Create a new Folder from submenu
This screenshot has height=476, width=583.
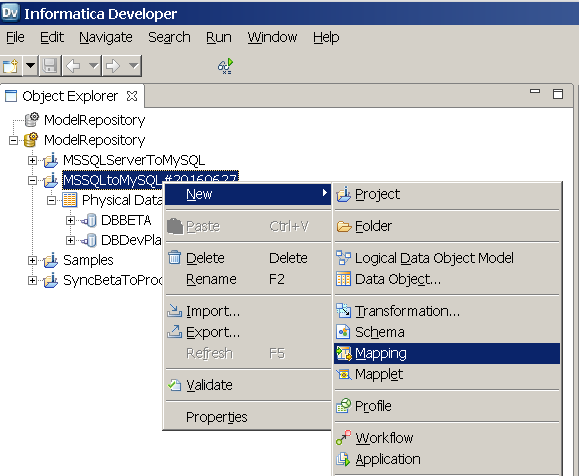pos(447,226)
